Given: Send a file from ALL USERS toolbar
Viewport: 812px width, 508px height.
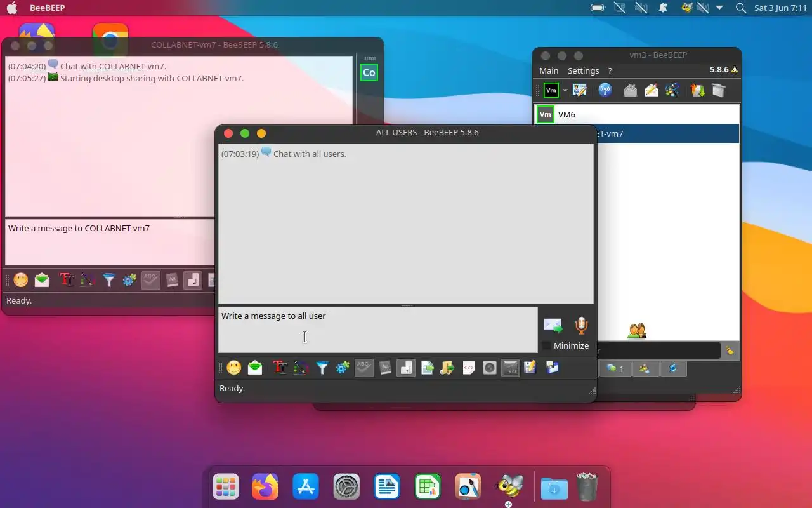Looking at the screenshot, I should coord(428,368).
